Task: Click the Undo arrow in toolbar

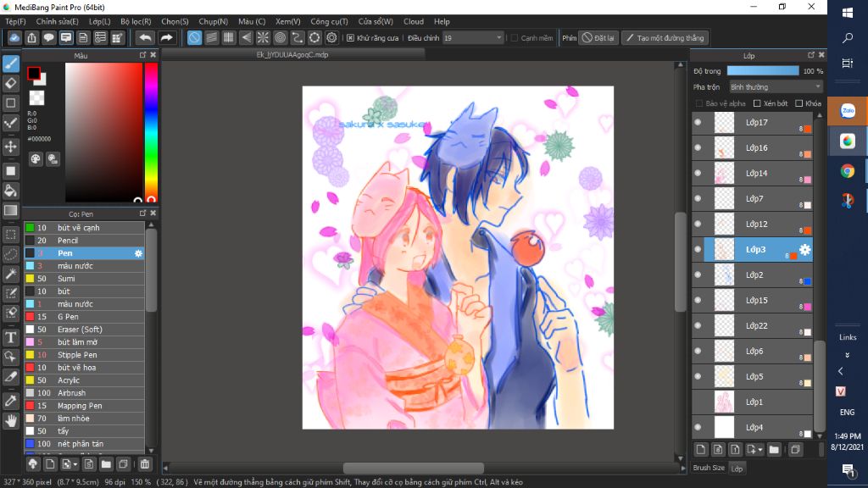Action: tap(145, 37)
